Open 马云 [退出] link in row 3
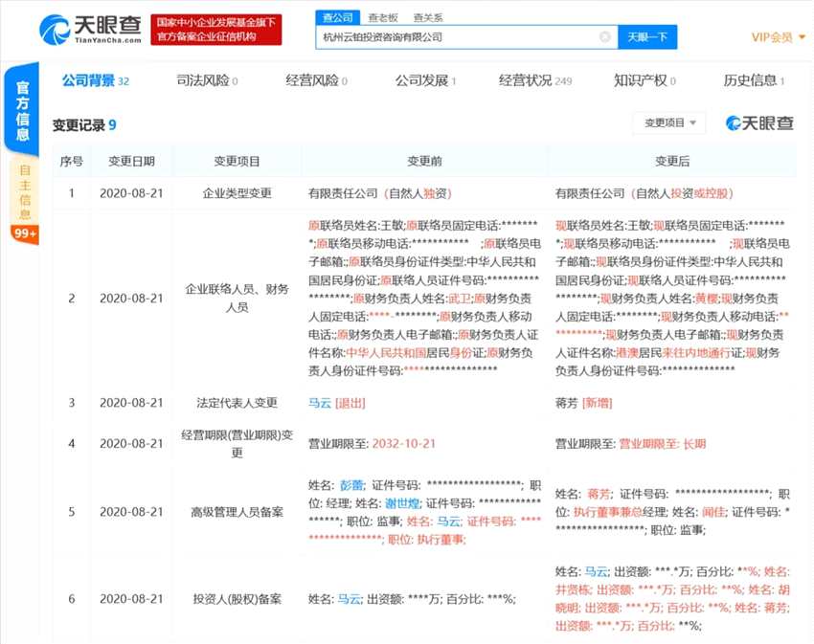 (x=337, y=403)
